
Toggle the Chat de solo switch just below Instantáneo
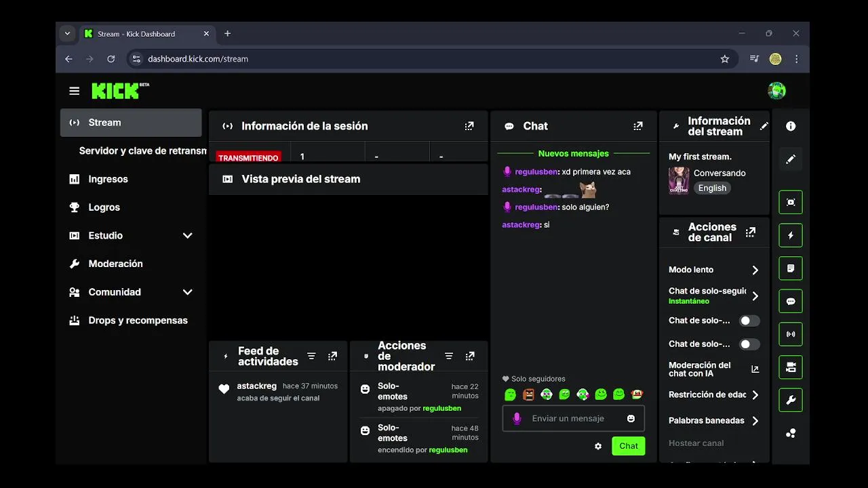tap(749, 321)
